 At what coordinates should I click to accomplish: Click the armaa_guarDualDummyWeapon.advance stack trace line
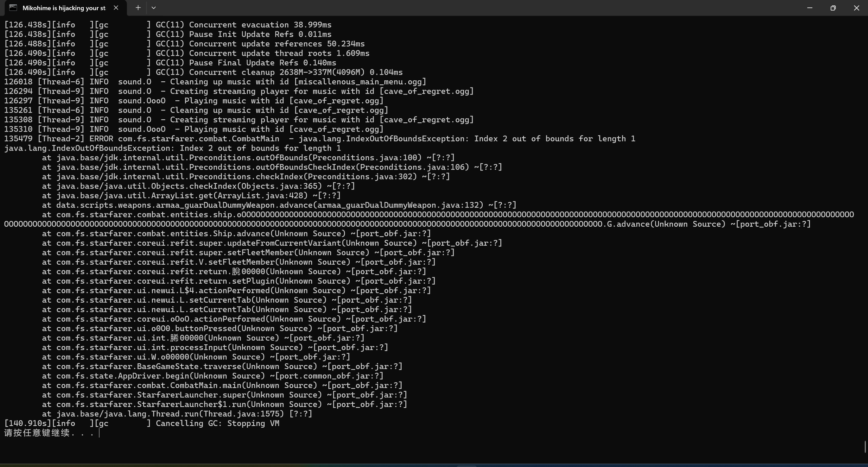click(x=278, y=205)
